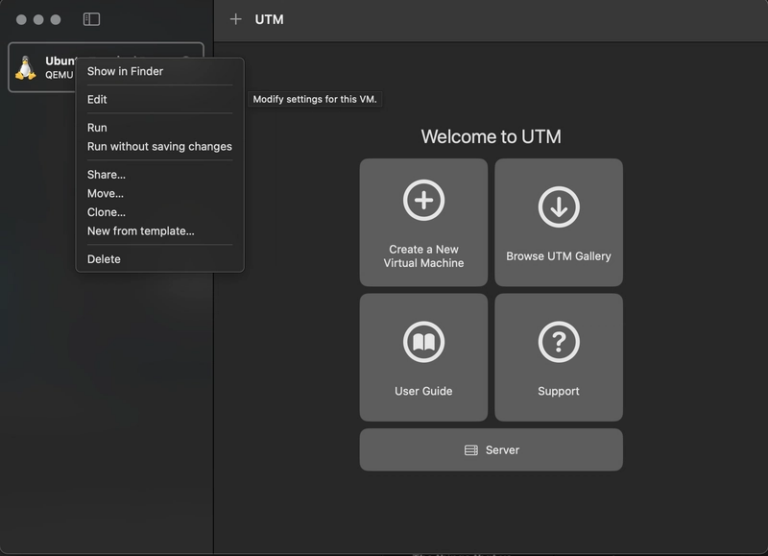Click the open book User Guide icon
The image size is (768, 556).
[x=424, y=342]
